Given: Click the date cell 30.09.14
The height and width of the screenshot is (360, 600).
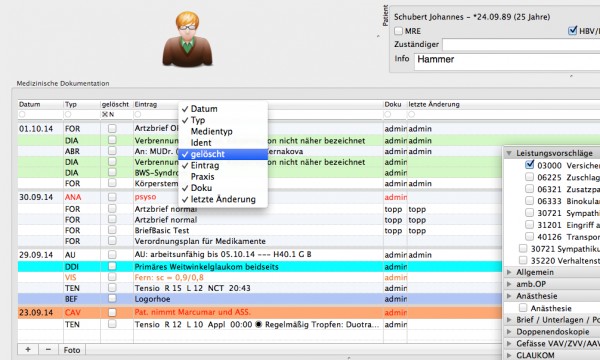Looking at the screenshot, I should (x=36, y=197).
